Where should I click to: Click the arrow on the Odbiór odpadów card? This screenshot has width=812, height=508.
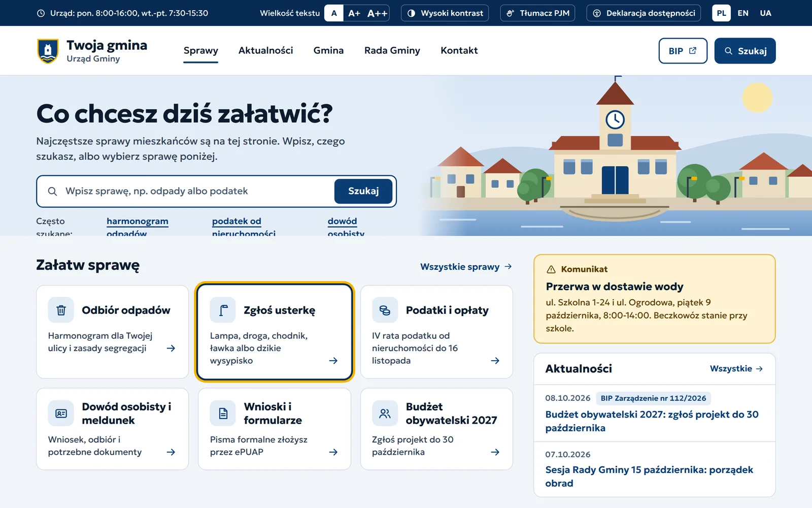click(171, 348)
